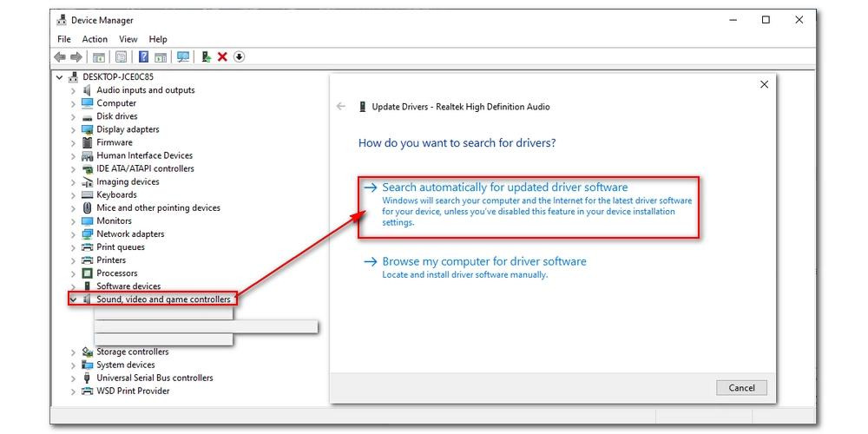The width and height of the screenshot is (868, 434).
Task: Open the File menu
Action: pos(64,39)
